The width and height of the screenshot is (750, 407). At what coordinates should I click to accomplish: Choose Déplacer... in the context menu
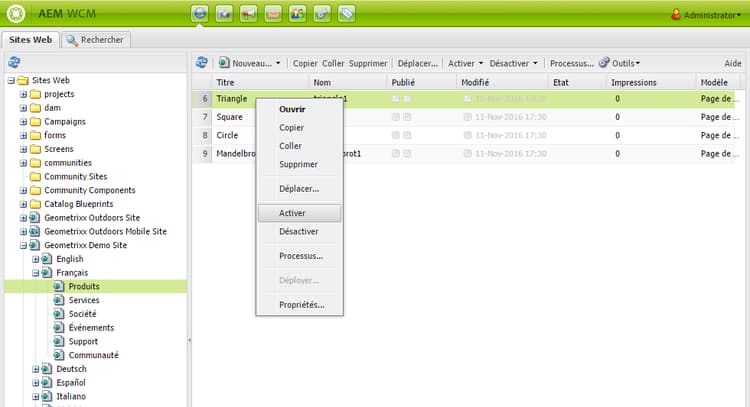click(299, 188)
